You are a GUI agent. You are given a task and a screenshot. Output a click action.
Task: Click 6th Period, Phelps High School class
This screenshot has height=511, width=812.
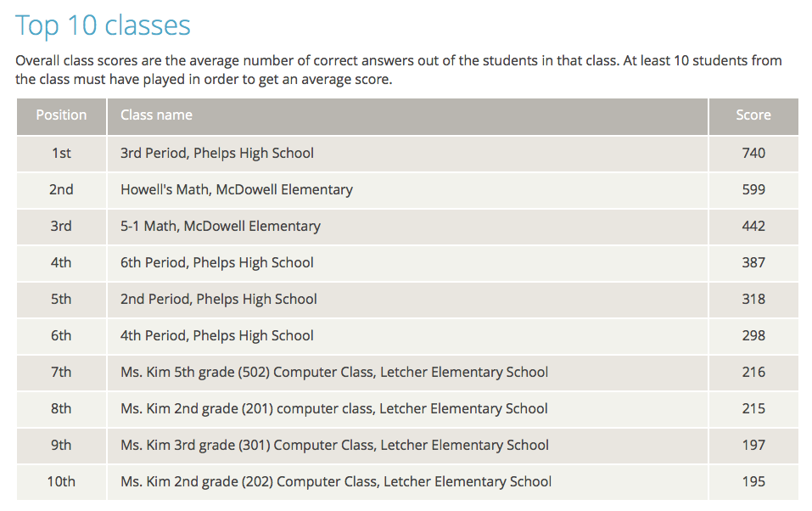(217, 263)
